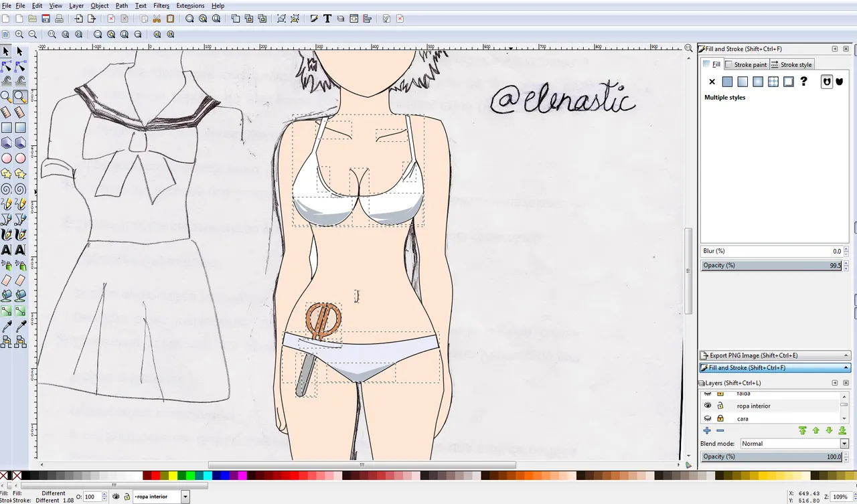
Task: Cut selection with scissors icon
Action: pyautogui.click(x=157, y=19)
